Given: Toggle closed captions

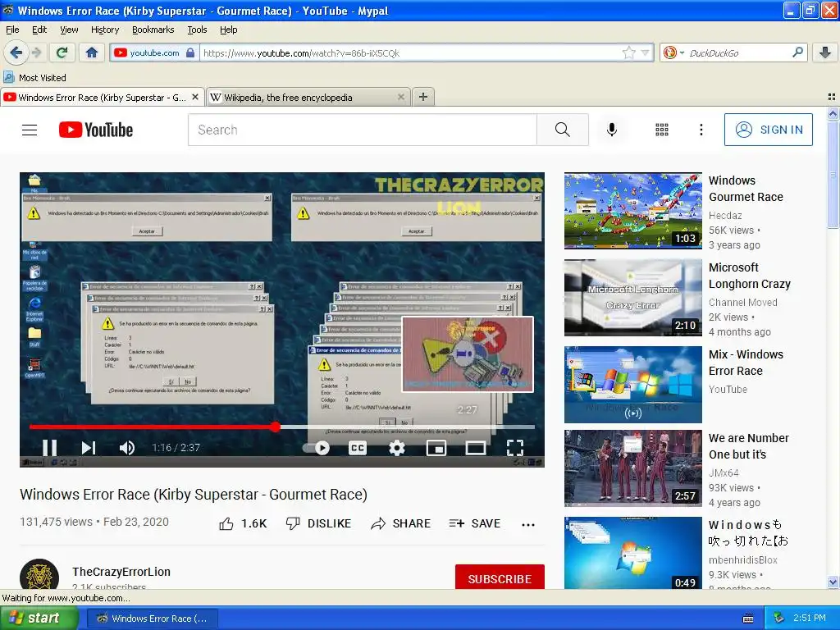Looking at the screenshot, I should (x=358, y=447).
